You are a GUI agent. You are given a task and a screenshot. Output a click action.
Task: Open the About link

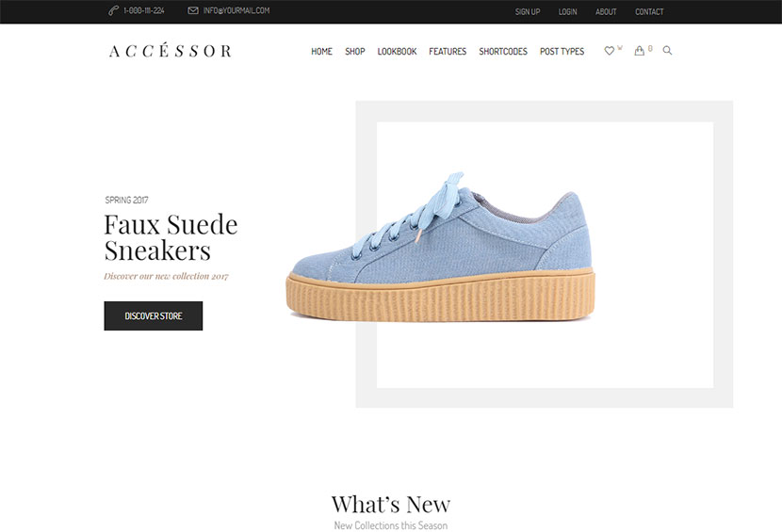(x=606, y=11)
